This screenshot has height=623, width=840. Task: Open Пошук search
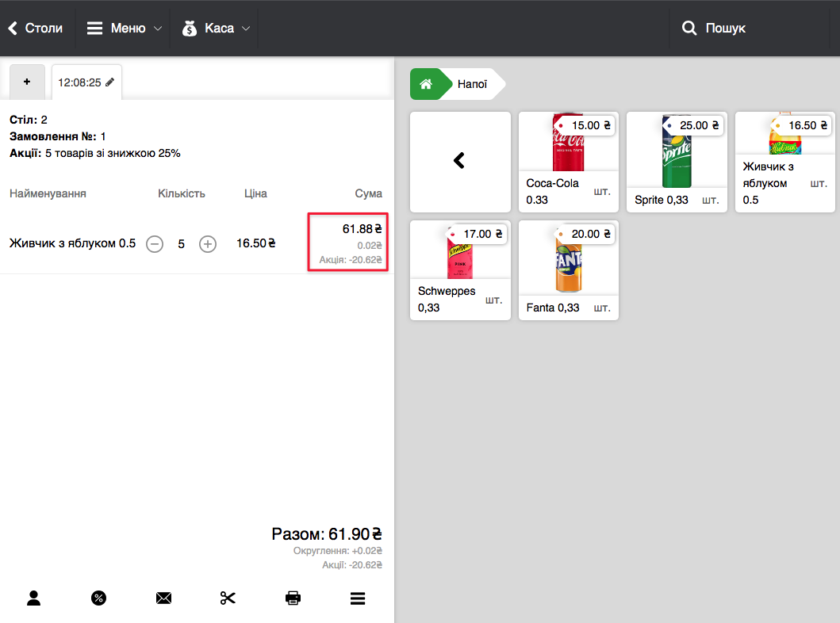tap(714, 29)
